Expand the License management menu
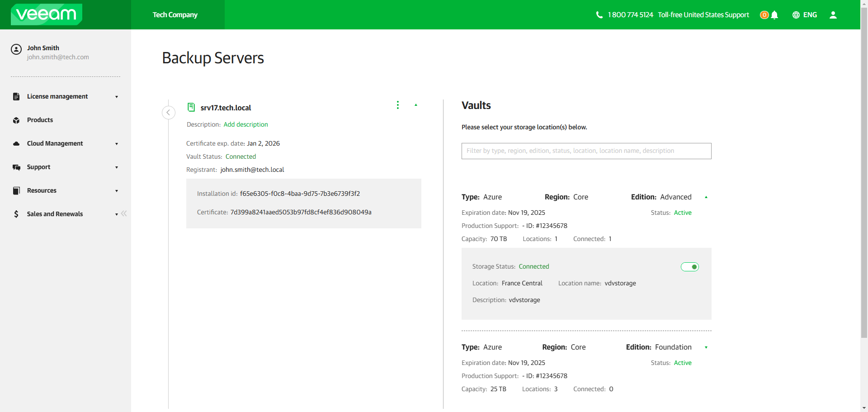This screenshot has height=412, width=868. pyautogui.click(x=66, y=96)
